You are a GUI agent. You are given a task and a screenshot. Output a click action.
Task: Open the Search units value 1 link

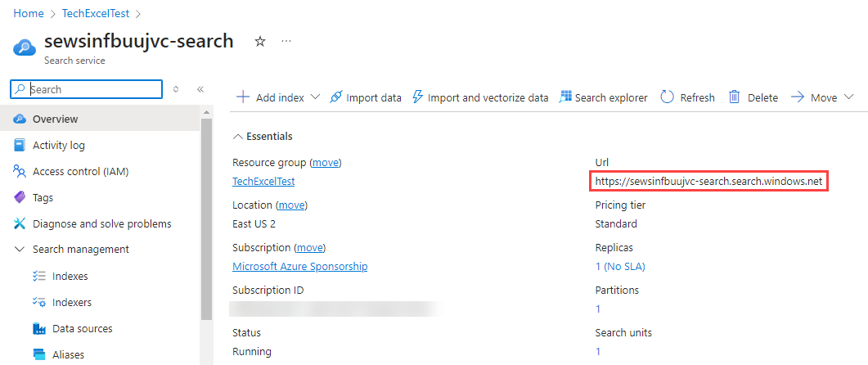click(x=598, y=351)
